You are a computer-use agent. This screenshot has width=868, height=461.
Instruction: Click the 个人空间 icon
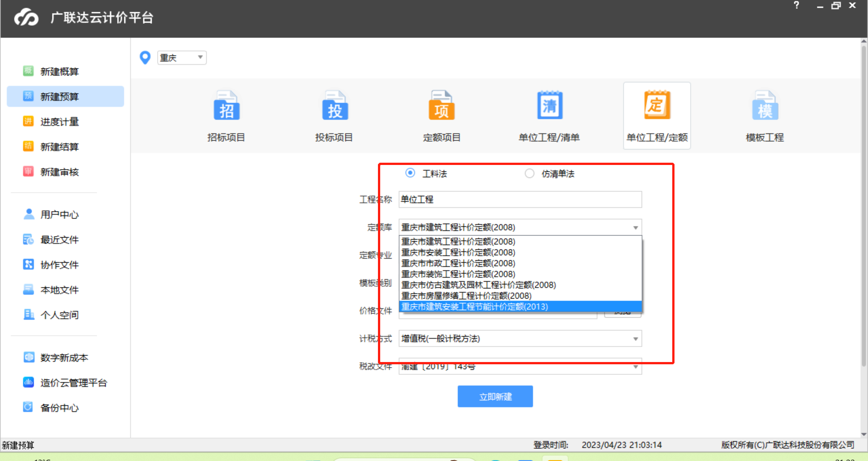(28, 314)
